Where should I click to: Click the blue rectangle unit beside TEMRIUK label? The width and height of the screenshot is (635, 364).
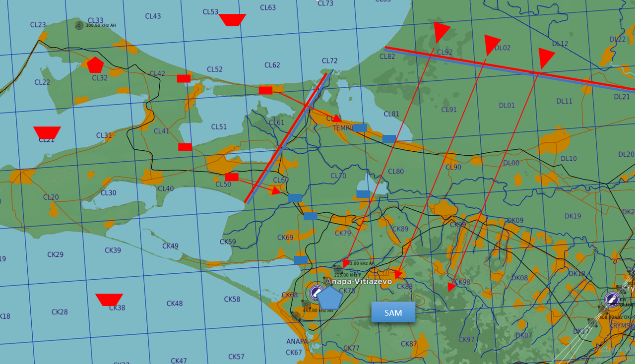tap(360, 127)
